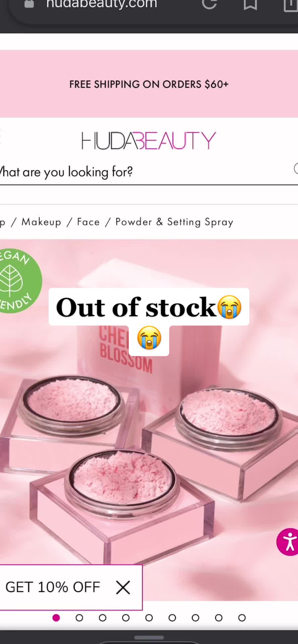Bookmark the page with the bookmark icon
This screenshot has width=298, height=644.
250,4
